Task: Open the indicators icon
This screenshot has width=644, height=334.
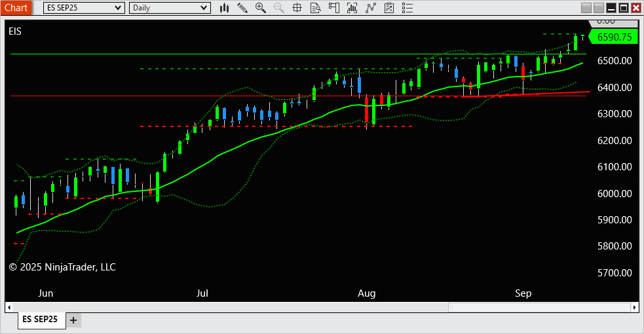Action: pyautogui.click(x=352, y=8)
